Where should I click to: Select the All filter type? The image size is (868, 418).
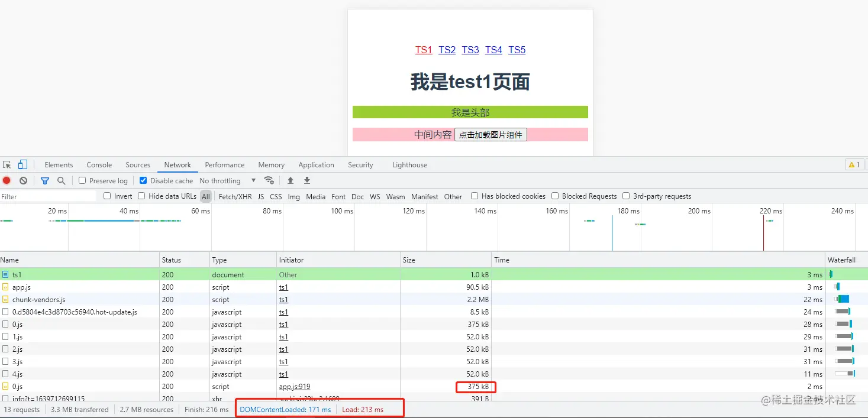click(205, 196)
